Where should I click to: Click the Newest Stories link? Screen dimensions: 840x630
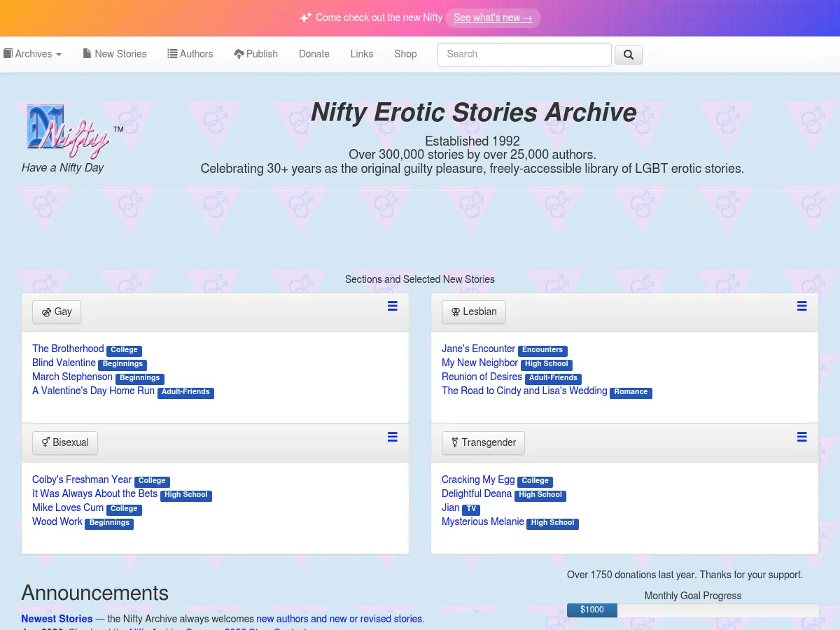click(57, 619)
